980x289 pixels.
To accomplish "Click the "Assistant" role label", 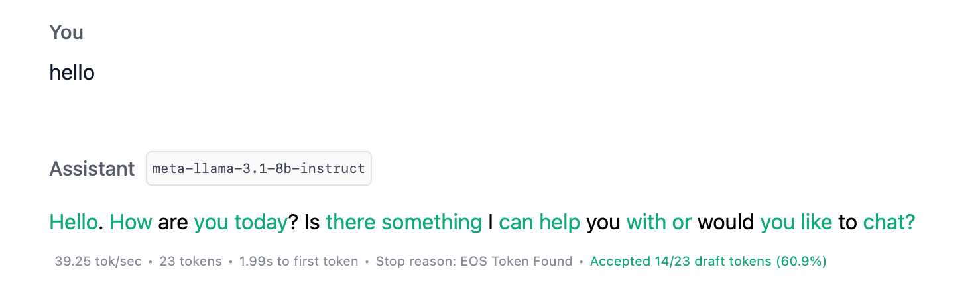I will pyautogui.click(x=92, y=169).
